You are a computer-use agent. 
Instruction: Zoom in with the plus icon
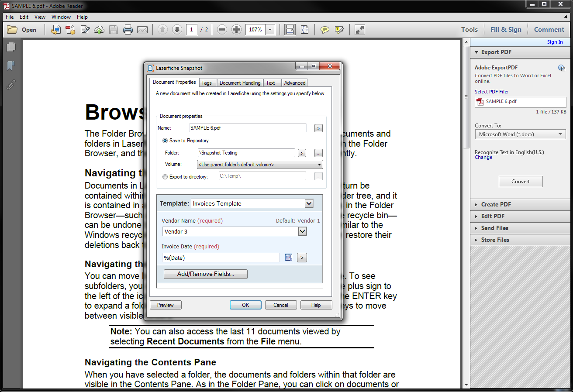coord(236,30)
